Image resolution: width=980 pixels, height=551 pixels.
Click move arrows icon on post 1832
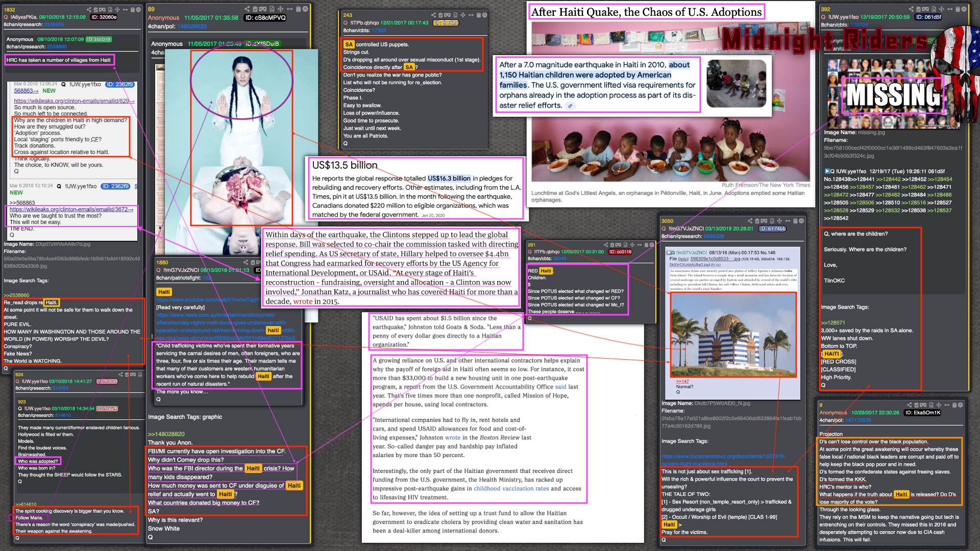(x=117, y=10)
